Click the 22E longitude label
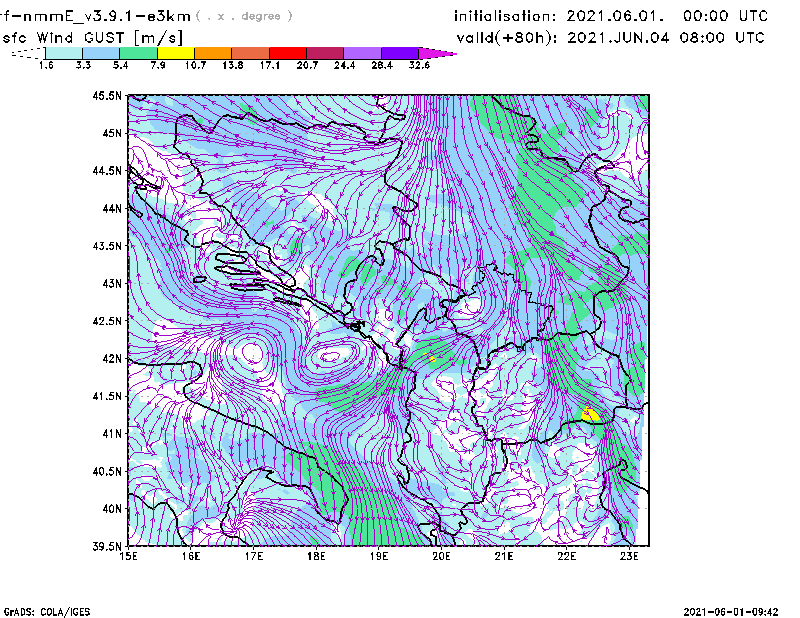 coord(566,556)
